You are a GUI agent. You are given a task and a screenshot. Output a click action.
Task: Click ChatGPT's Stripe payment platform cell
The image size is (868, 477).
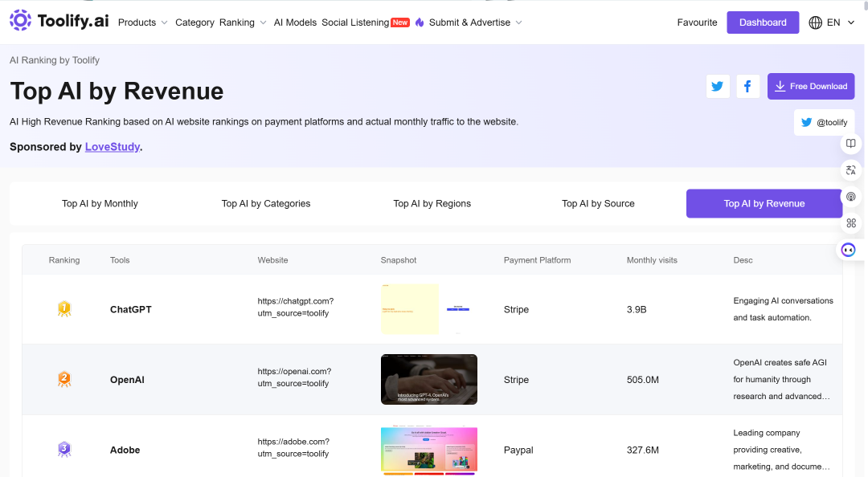(517, 309)
